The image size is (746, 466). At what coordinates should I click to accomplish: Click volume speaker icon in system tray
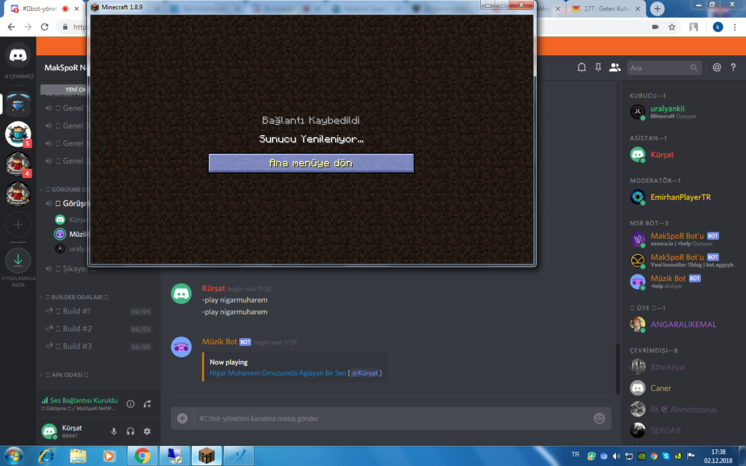pos(616,456)
